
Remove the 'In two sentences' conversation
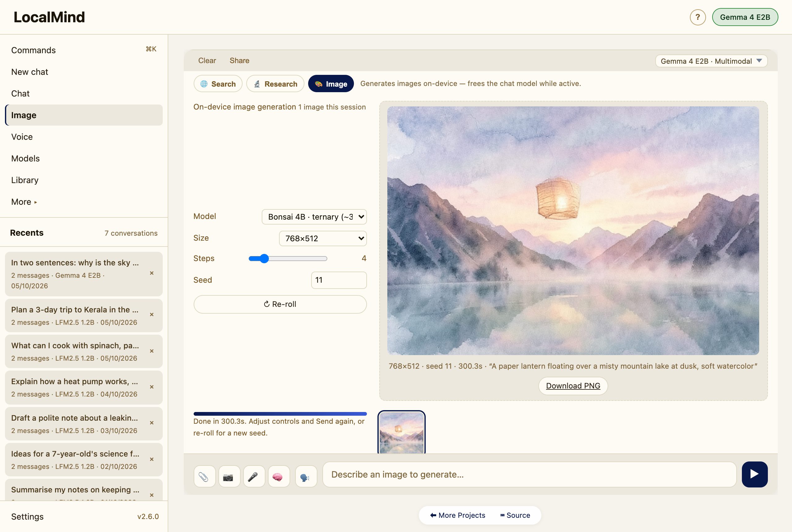[152, 273]
